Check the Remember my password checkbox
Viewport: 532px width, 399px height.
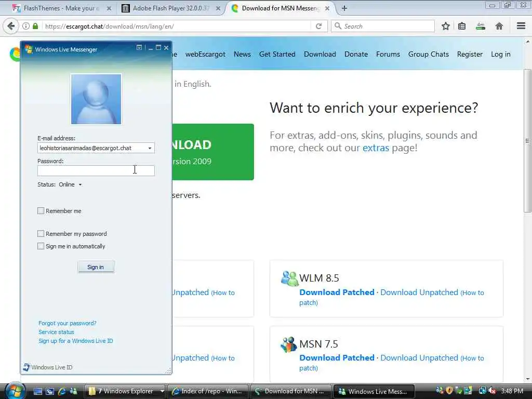41,233
